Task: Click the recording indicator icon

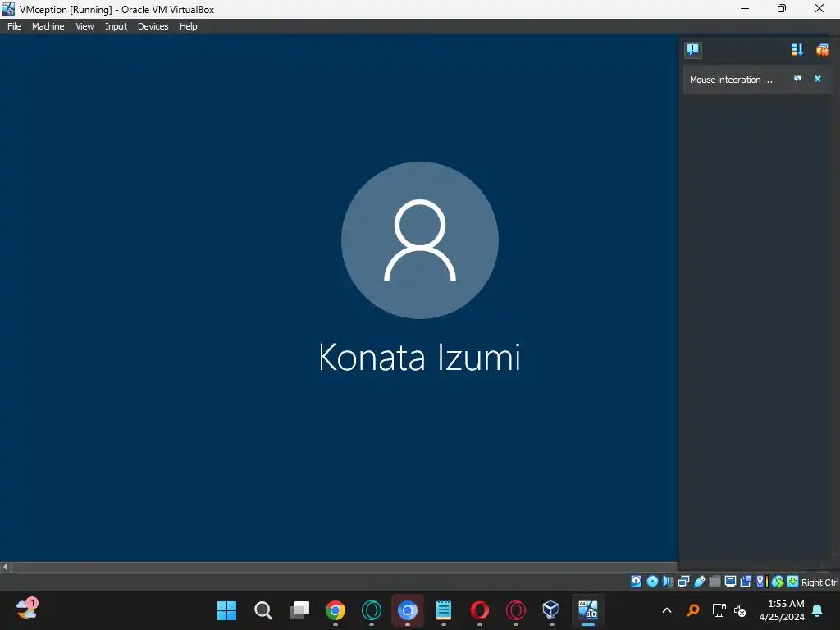Action: pos(746,582)
